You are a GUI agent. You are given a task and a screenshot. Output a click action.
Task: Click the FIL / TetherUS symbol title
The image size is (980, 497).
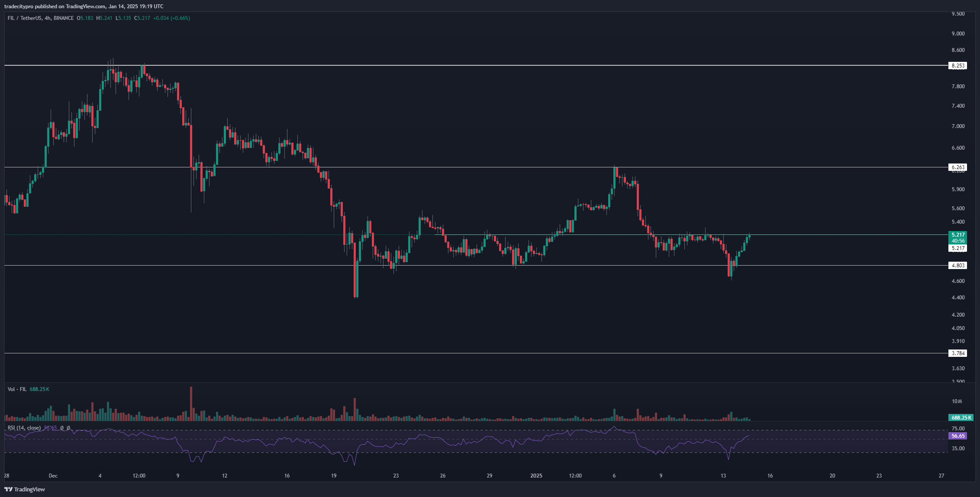(41, 18)
